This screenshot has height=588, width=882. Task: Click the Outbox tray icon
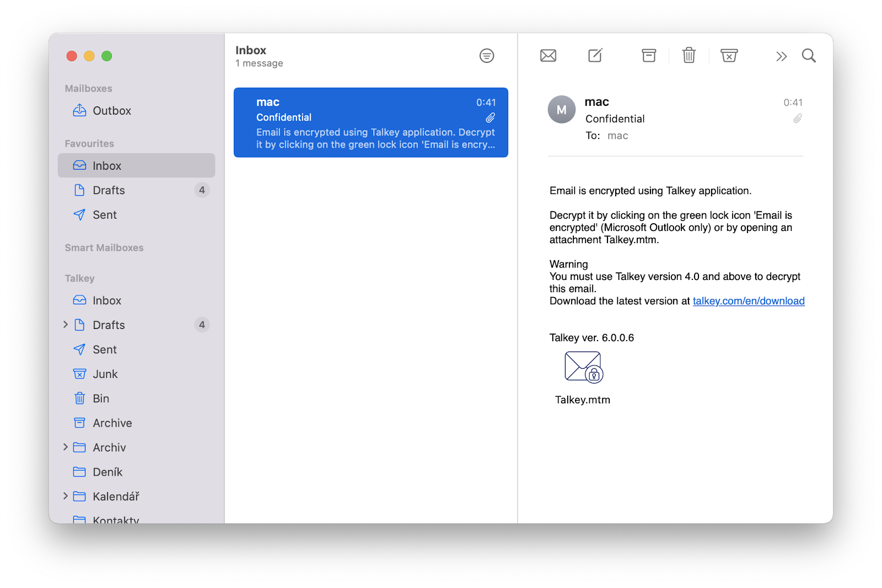pos(79,110)
